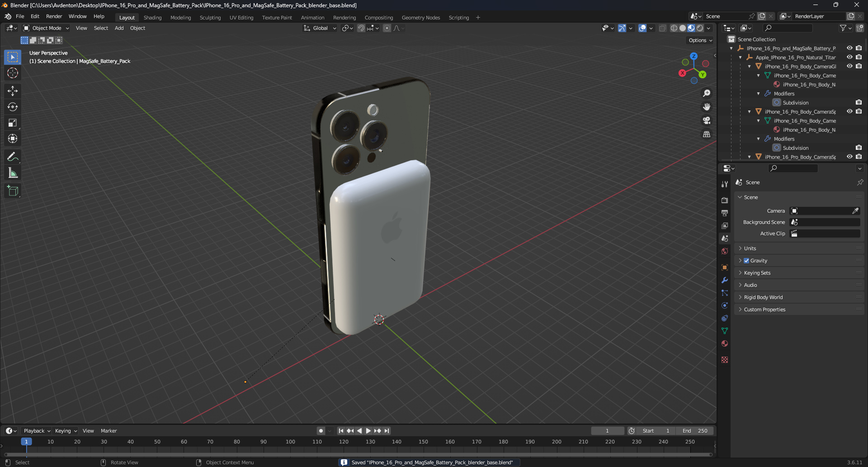Activate the Cursor tool in toolbar
The height and width of the screenshot is (467, 868).
(13, 73)
